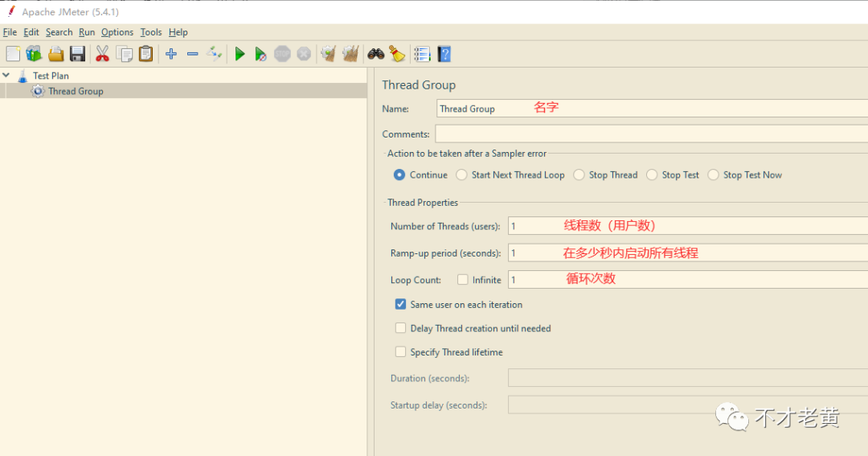Click the Clear results broom icon

(329, 54)
